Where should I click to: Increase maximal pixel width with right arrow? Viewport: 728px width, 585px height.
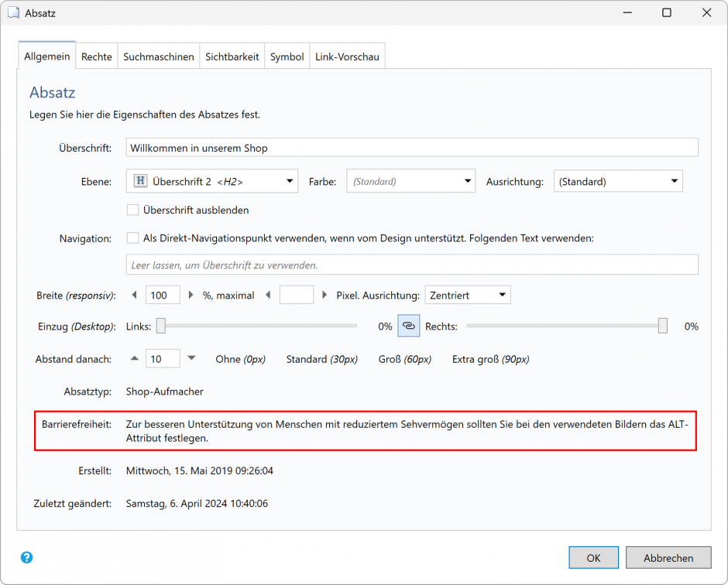tap(325, 295)
